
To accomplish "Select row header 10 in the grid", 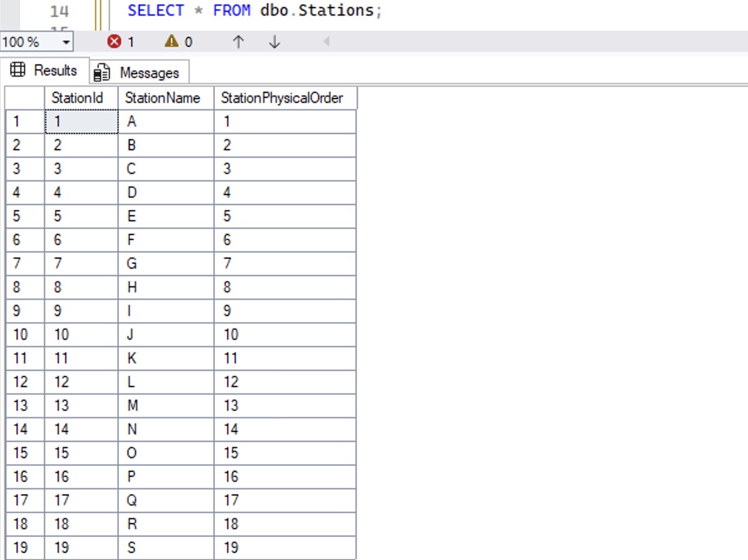I will pos(24,334).
